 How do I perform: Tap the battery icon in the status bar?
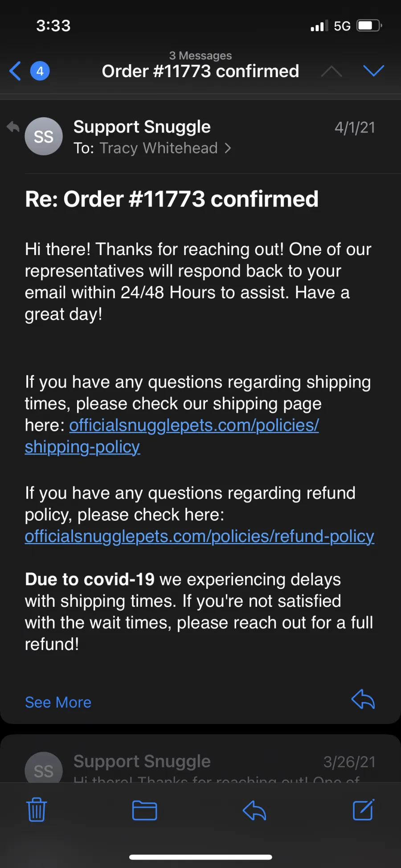pos(369,26)
